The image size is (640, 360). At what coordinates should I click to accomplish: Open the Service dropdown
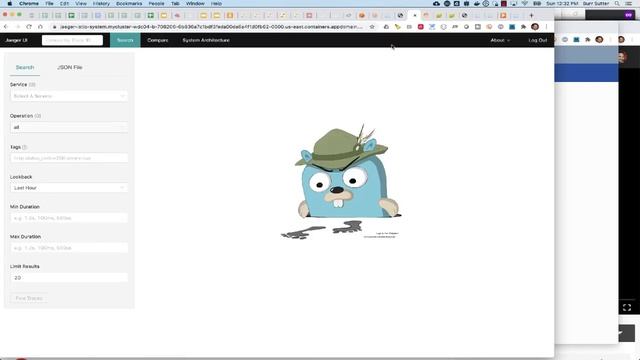pyautogui.click(x=69, y=96)
